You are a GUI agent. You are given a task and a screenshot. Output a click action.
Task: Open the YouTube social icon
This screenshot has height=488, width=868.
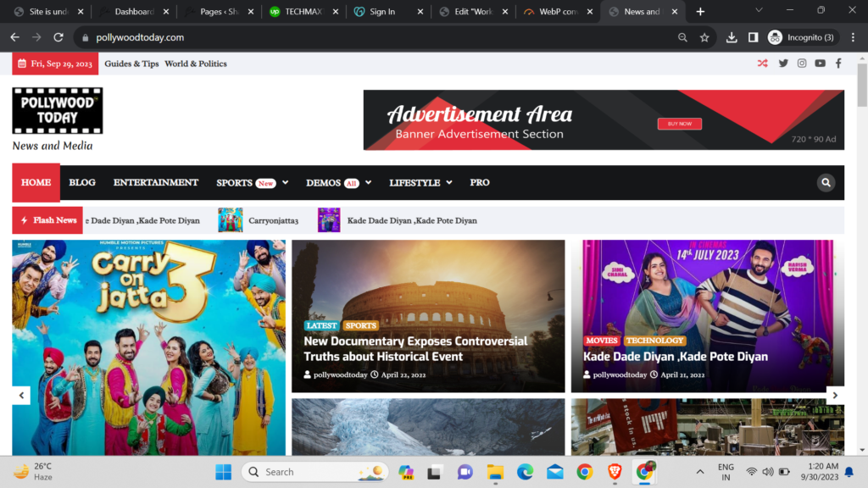point(820,64)
